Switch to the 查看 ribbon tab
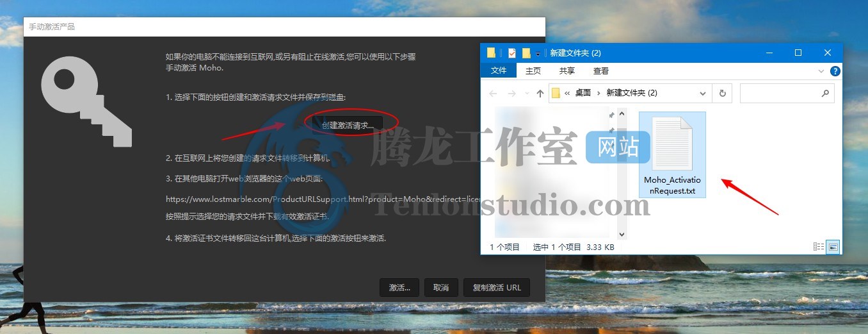868x334 pixels. pyautogui.click(x=600, y=71)
